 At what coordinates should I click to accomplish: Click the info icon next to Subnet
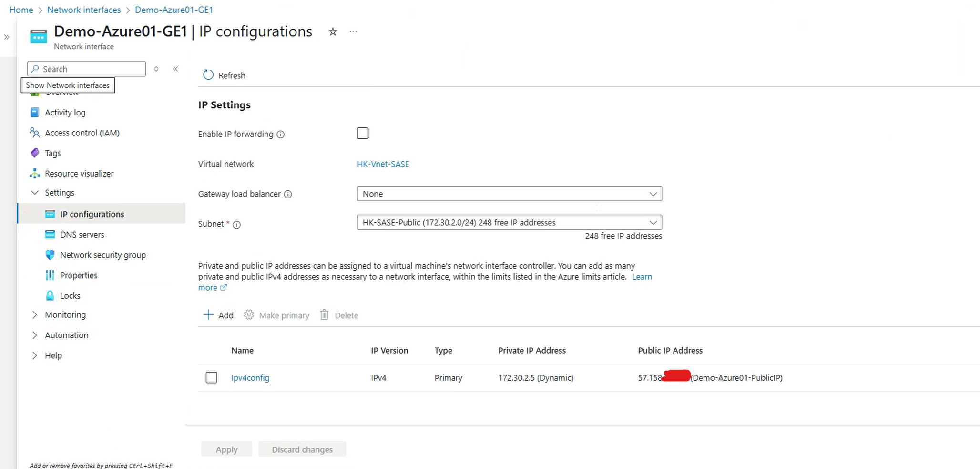(236, 225)
